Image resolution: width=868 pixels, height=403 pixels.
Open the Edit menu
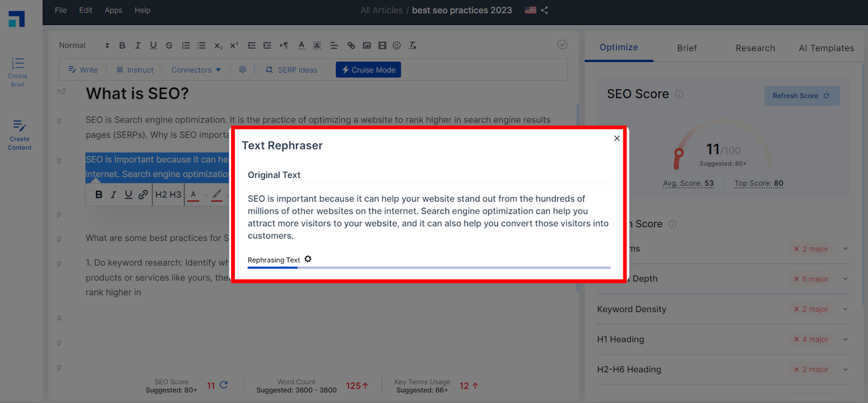(x=86, y=10)
